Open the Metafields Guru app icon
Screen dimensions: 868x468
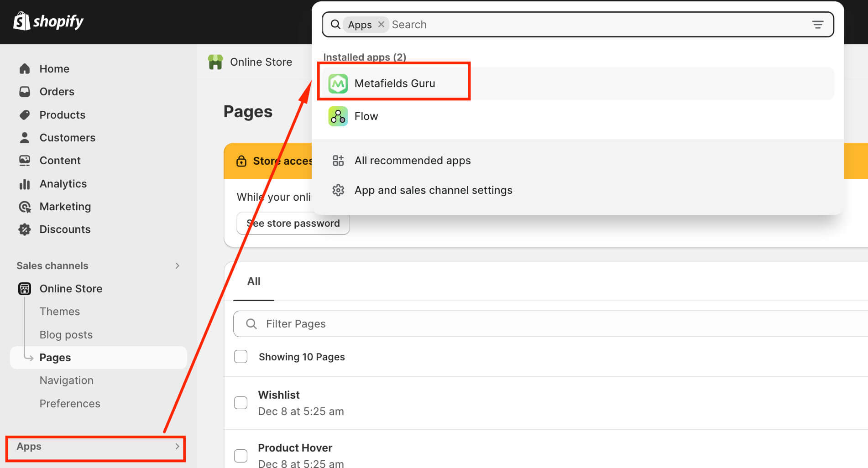pos(338,83)
